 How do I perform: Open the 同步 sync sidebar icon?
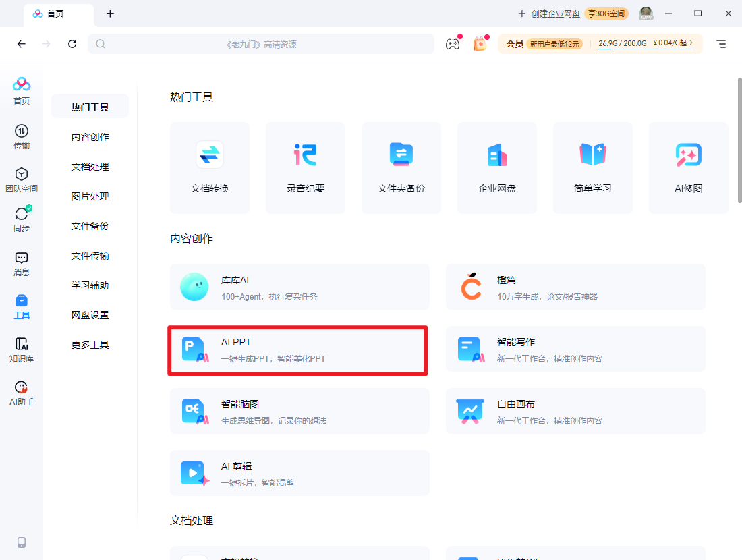point(22,219)
